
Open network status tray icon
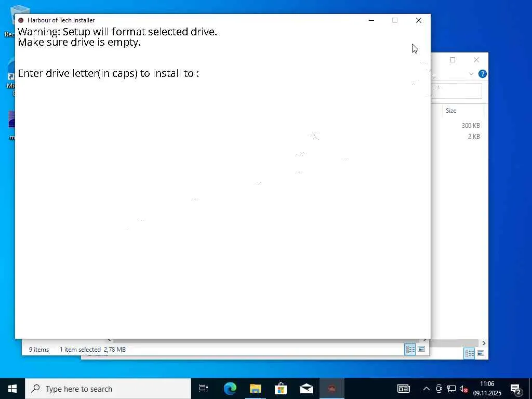(x=451, y=389)
